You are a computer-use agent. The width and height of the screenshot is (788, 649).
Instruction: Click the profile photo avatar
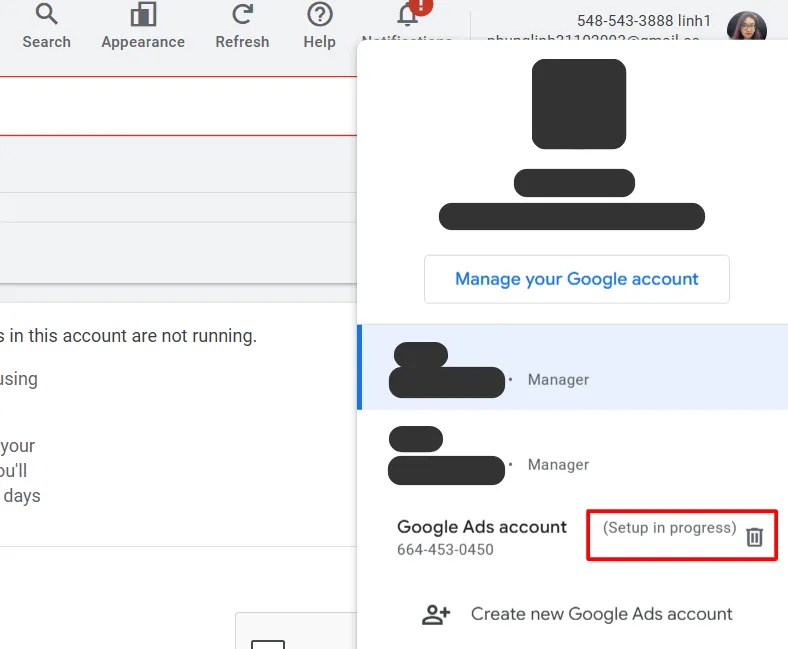click(x=747, y=26)
